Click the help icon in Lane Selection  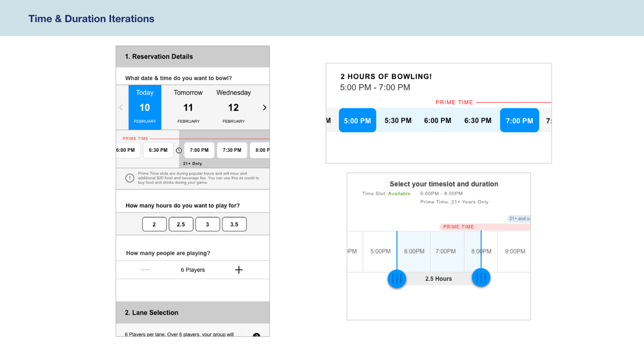[257, 335]
